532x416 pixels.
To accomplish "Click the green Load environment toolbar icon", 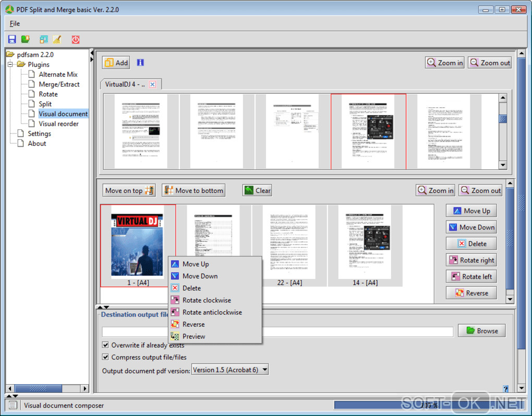I will pos(26,39).
